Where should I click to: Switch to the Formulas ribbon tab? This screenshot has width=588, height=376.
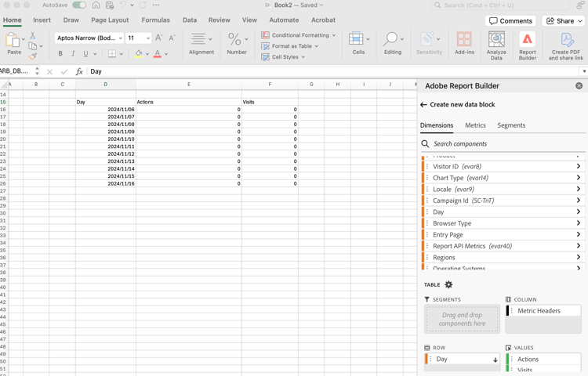click(156, 20)
